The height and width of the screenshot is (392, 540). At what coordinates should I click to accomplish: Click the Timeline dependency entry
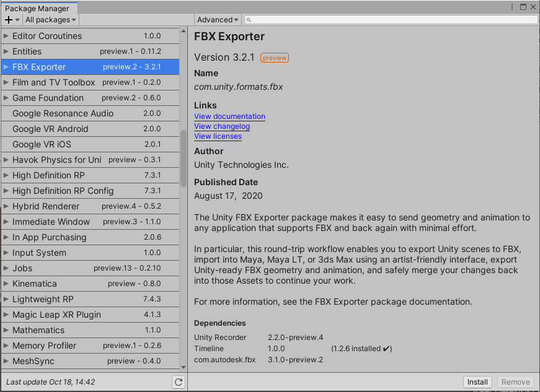tap(209, 348)
